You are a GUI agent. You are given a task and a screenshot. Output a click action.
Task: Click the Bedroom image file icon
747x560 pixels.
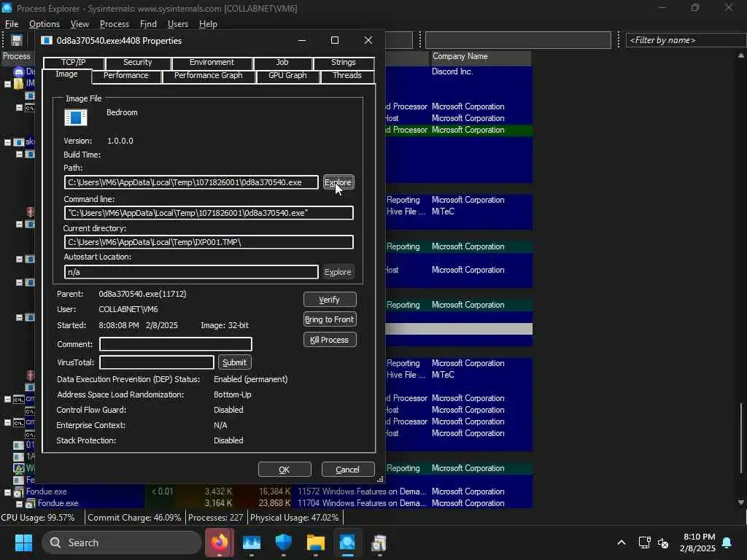point(76,117)
